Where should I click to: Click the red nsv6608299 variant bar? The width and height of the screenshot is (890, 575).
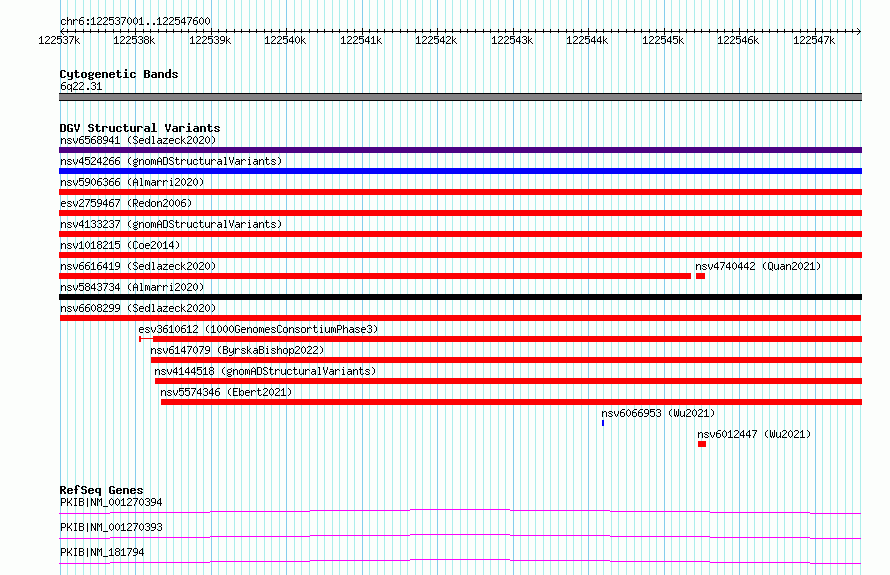point(460,318)
